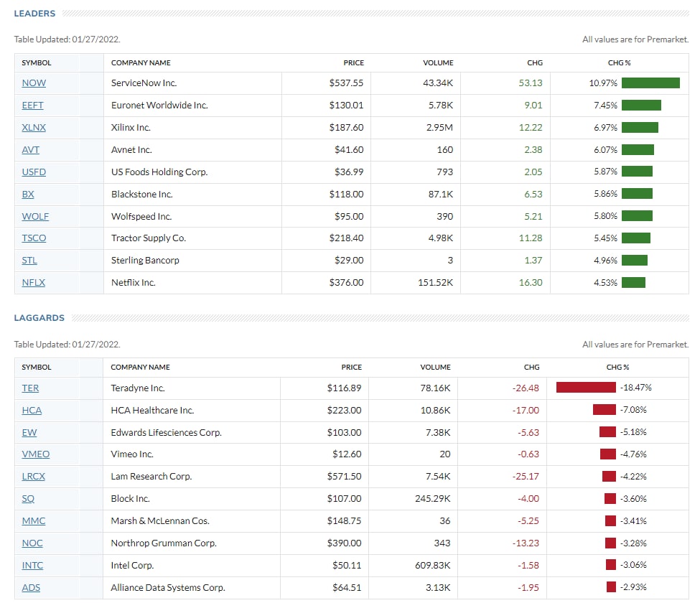Open the NFLX ticker link
700x603 pixels.
(34, 283)
